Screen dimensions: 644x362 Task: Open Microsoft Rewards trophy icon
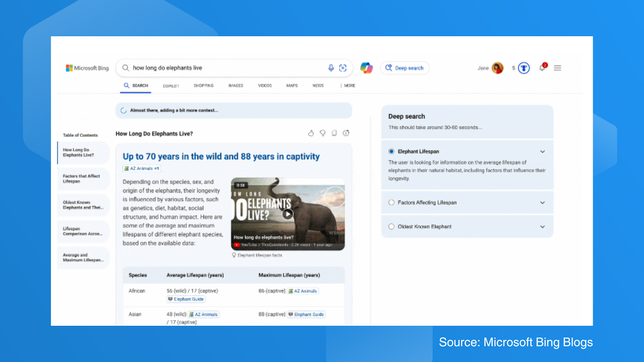(524, 68)
